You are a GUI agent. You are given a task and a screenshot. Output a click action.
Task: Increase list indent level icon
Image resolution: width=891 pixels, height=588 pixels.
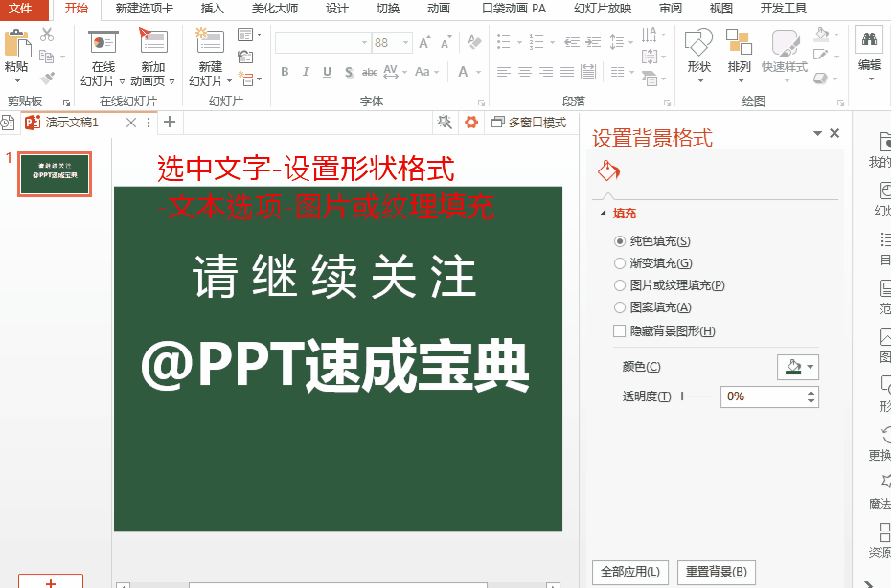click(593, 42)
